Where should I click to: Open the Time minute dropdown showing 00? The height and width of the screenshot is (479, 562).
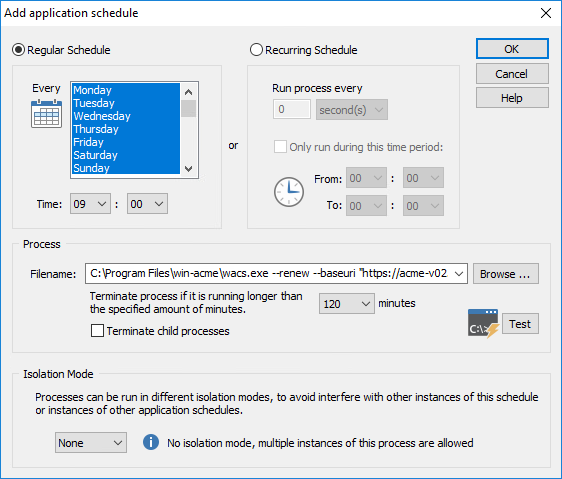(147, 204)
